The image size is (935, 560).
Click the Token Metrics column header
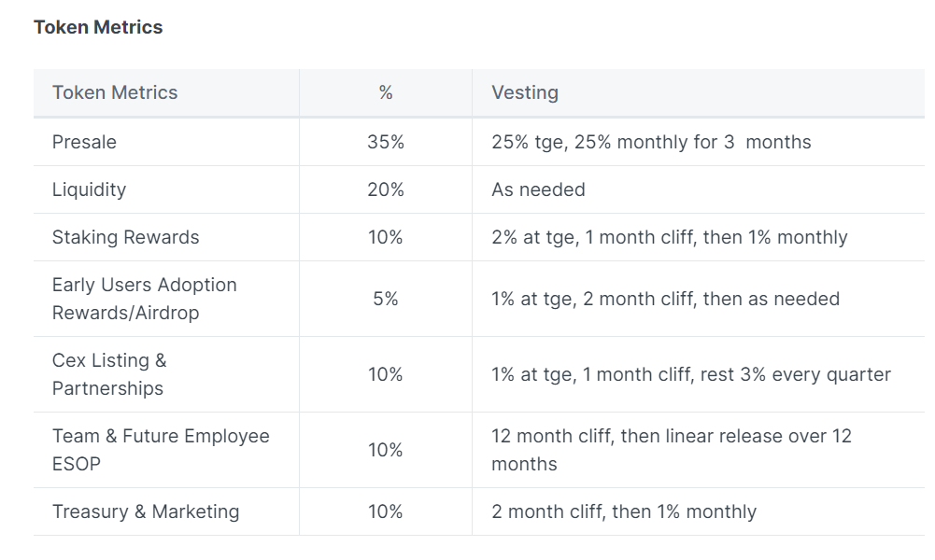click(115, 92)
